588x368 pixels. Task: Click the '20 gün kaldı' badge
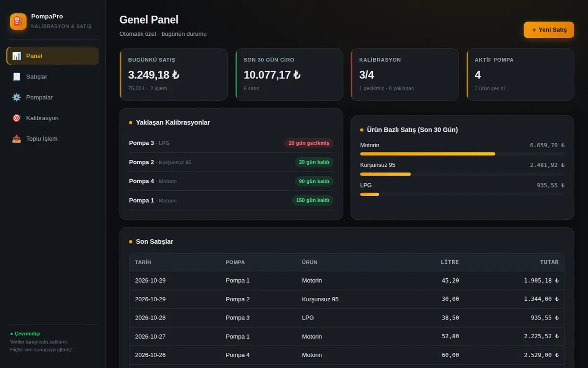(x=314, y=162)
